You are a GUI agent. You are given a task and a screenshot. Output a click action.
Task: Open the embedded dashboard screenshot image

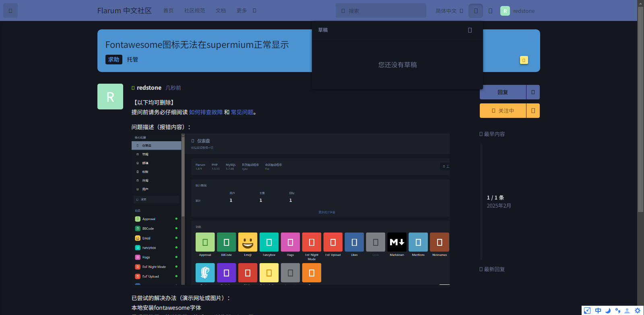click(x=291, y=209)
